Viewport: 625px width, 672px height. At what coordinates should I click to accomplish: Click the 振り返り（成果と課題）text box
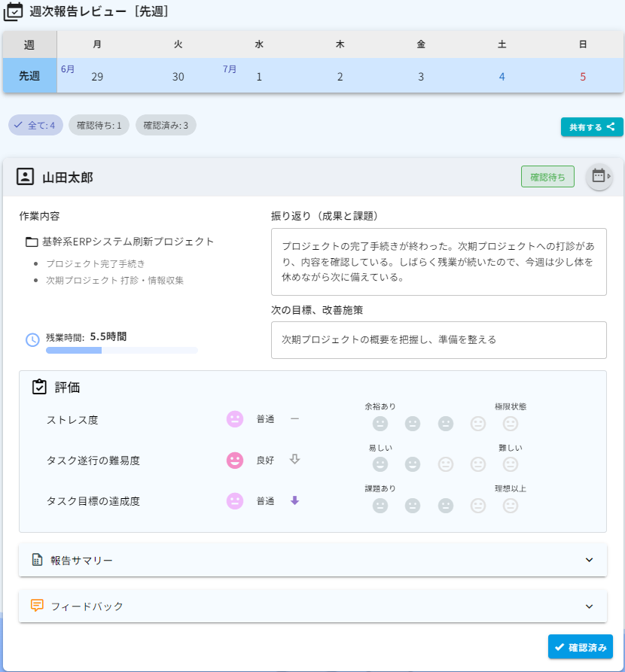pyautogui.click(x=439, y=262)
